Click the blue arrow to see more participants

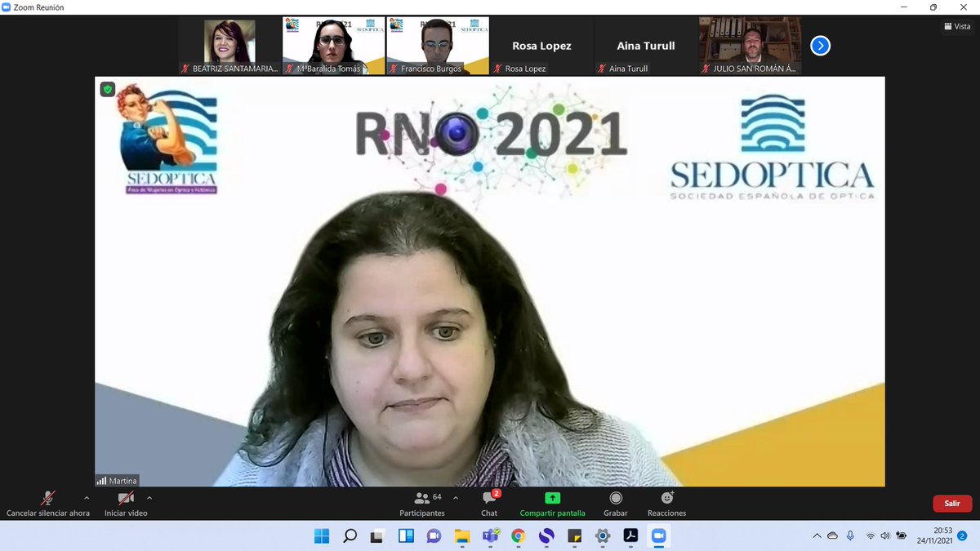(x=820, y=46)
